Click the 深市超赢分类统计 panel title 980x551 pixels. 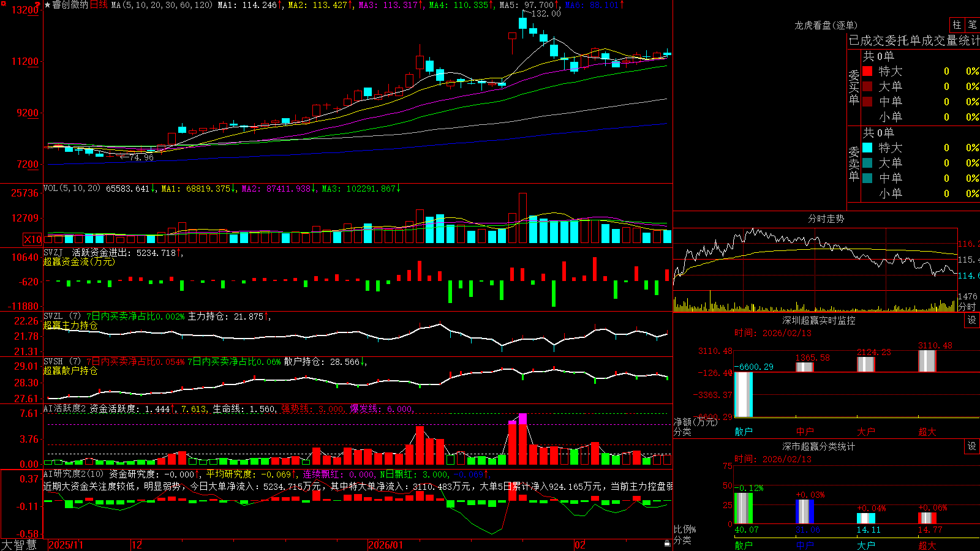tap(818, 446)
